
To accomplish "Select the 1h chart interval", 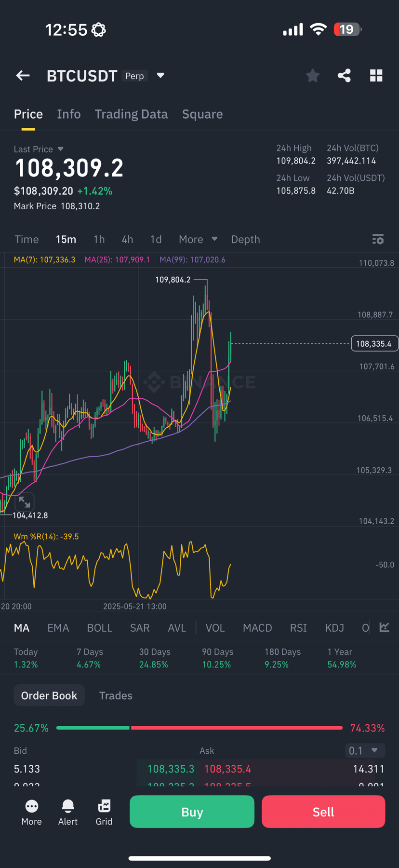I will pos(99,239).
